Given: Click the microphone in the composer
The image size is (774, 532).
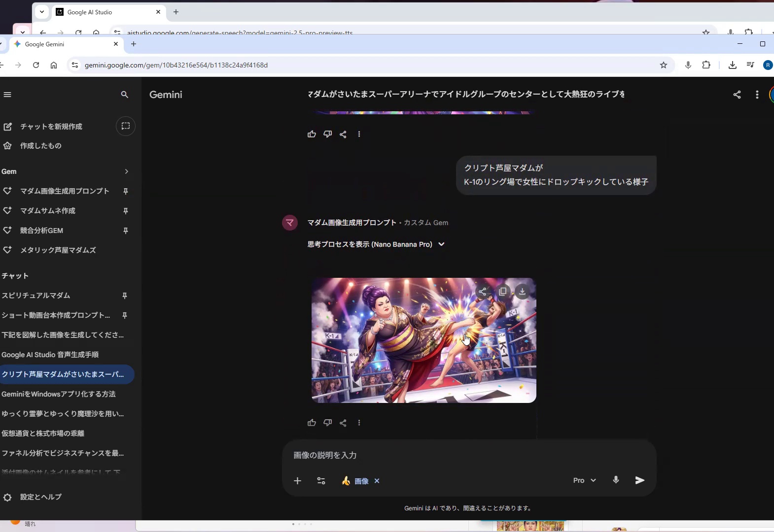Looking at the screenshot, I should pos(616,480).
